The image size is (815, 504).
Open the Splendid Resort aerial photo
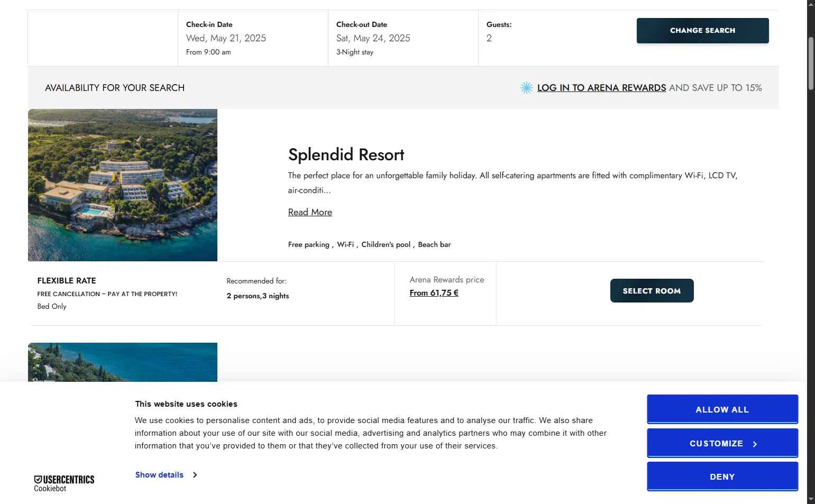123,185
